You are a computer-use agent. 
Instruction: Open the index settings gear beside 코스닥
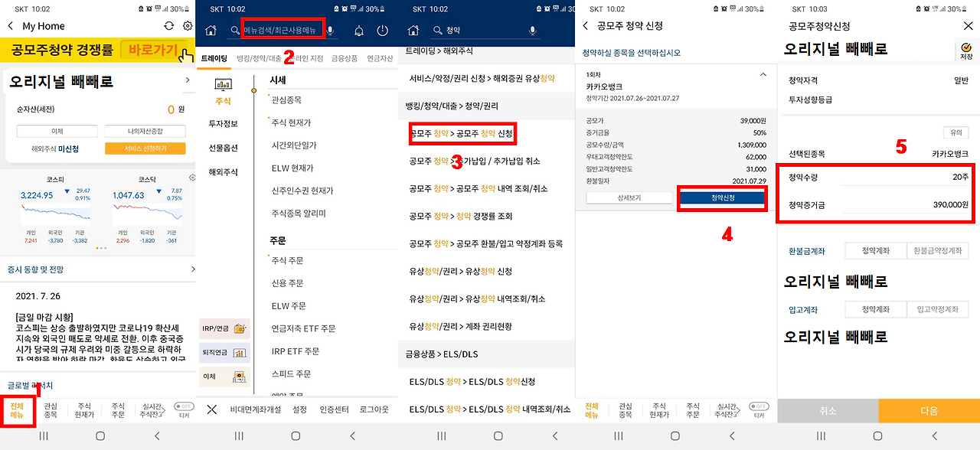(191, 178)
